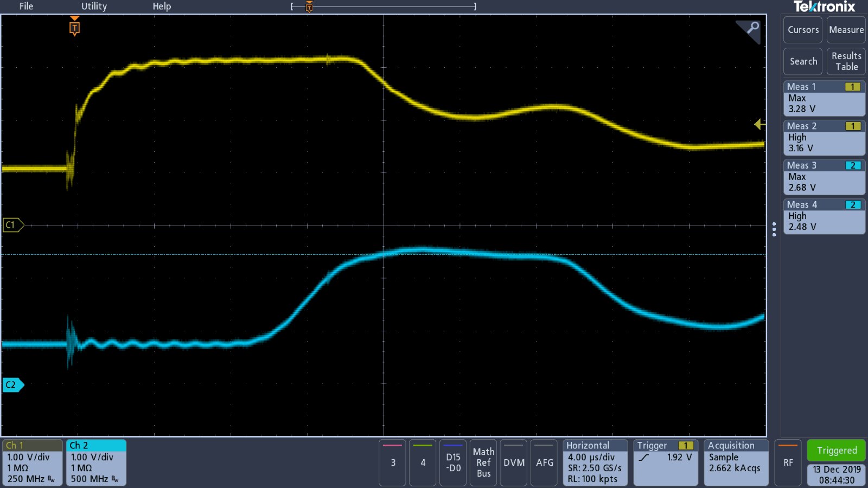Enable the D15-D0 digital channels

point(453,463)
